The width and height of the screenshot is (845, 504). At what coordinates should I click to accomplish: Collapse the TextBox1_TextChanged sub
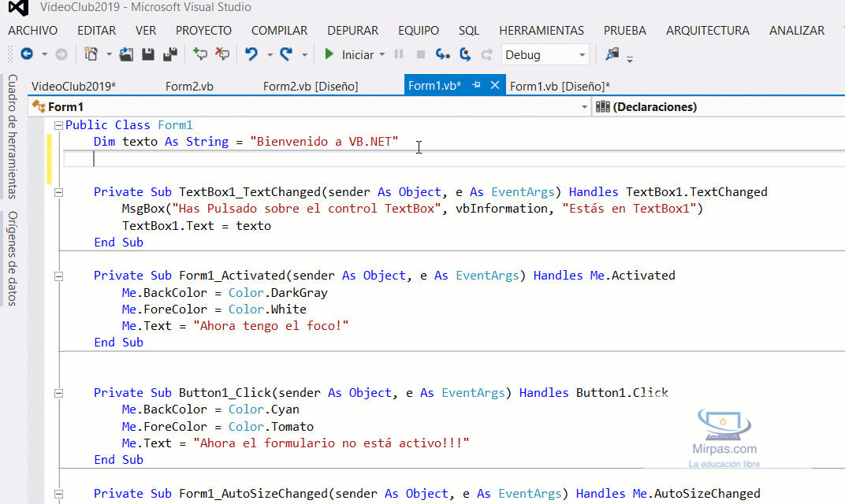[59, 192]
